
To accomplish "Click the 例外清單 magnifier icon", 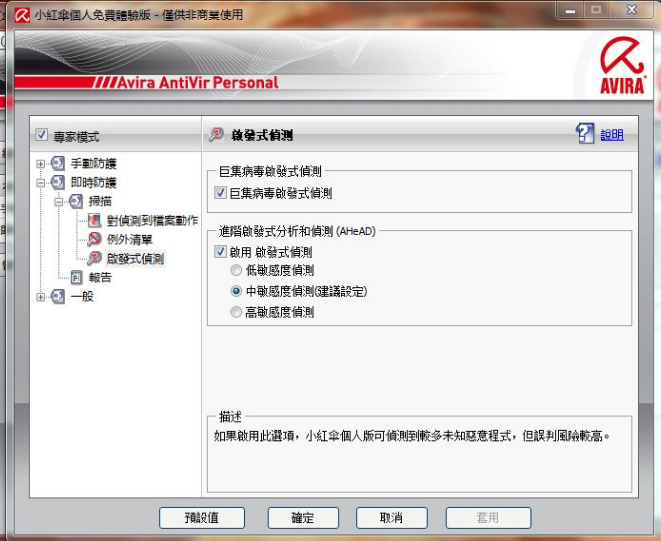I will (x=94, y=239).
